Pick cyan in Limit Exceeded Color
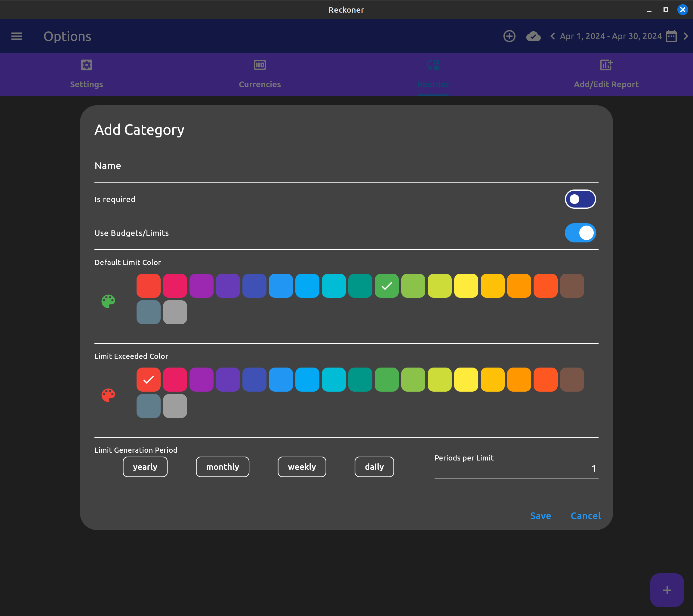 click(334, 380)
